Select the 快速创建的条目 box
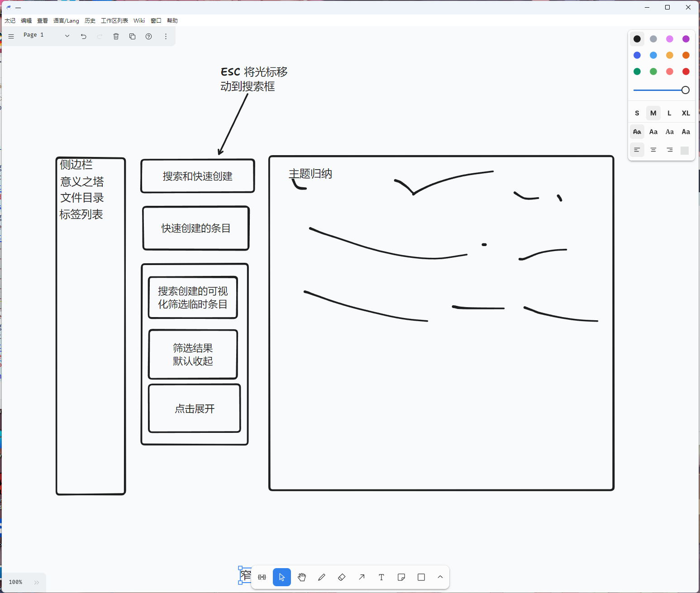This screenshot has height=593, width=700. point(196,228)
